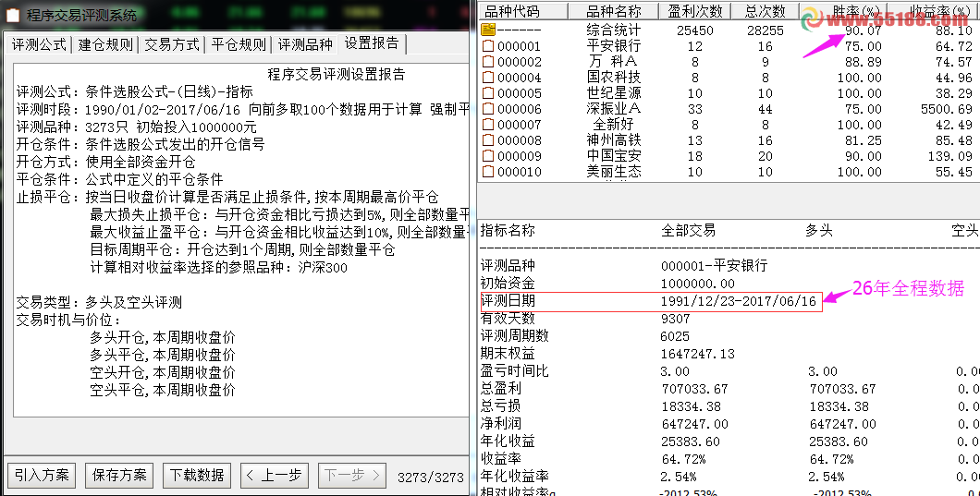The image size is (980, 496).
Task: Go back with the 上一步 button
Action: 275,476
